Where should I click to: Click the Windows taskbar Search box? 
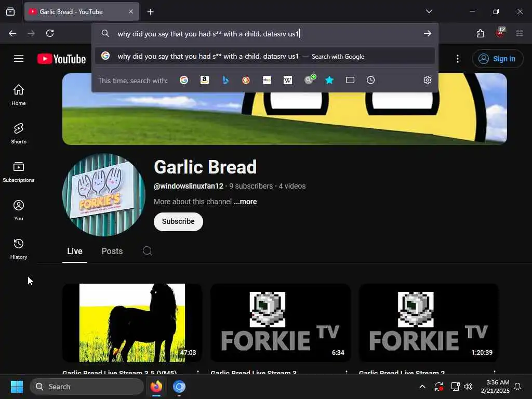coord(87,387)
